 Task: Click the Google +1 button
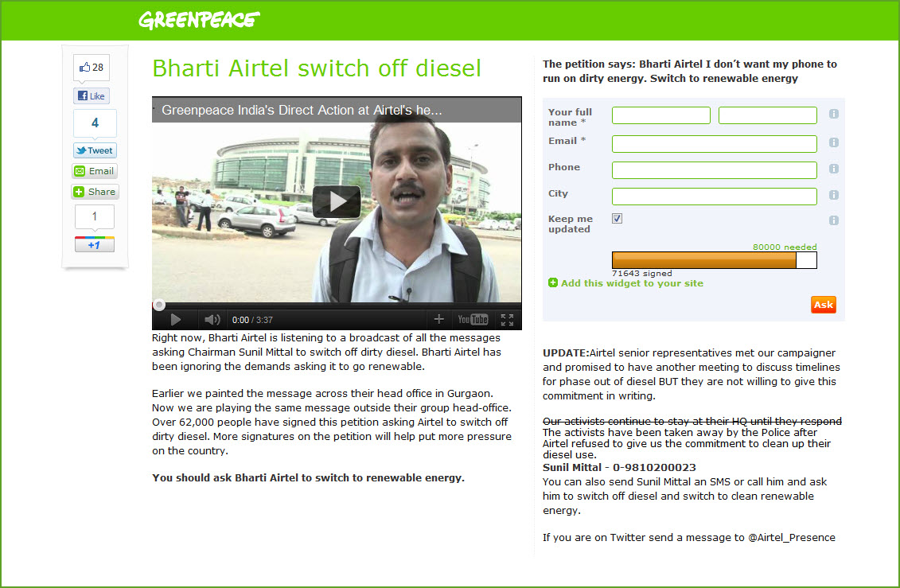point(95,245)
